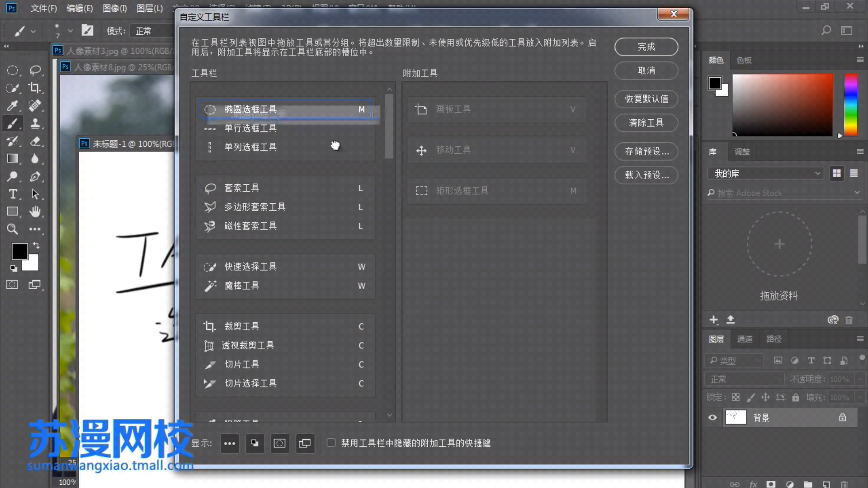
Task: Toggle quick mask mode display button in dialog
Action: (279, 443)
